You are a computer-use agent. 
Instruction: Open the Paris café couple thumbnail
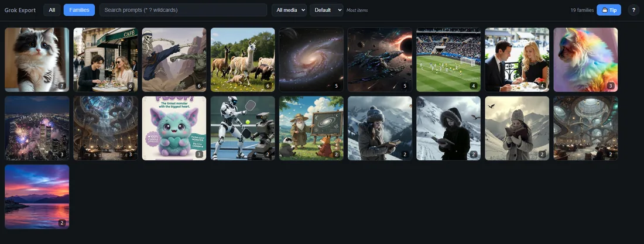click(105, 60)
